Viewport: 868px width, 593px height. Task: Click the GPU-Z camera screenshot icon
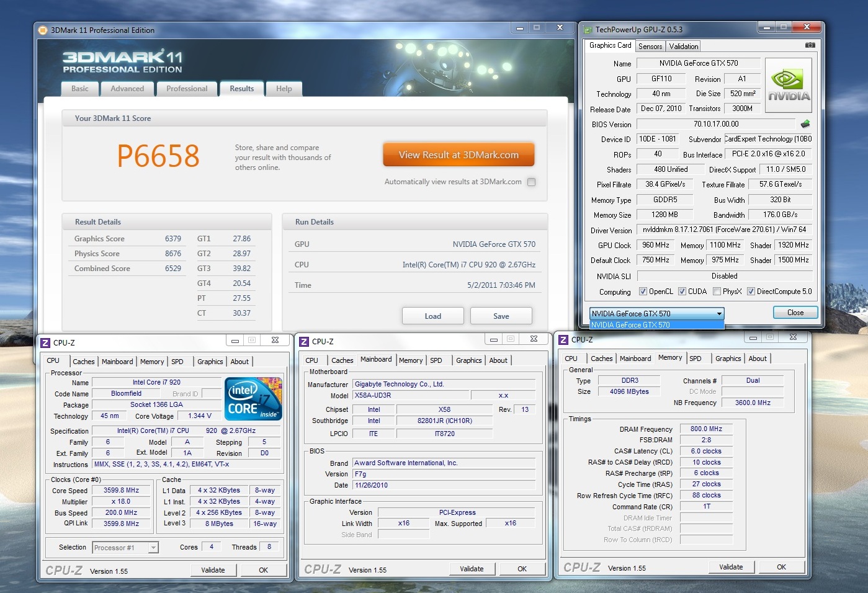(810, 45)
